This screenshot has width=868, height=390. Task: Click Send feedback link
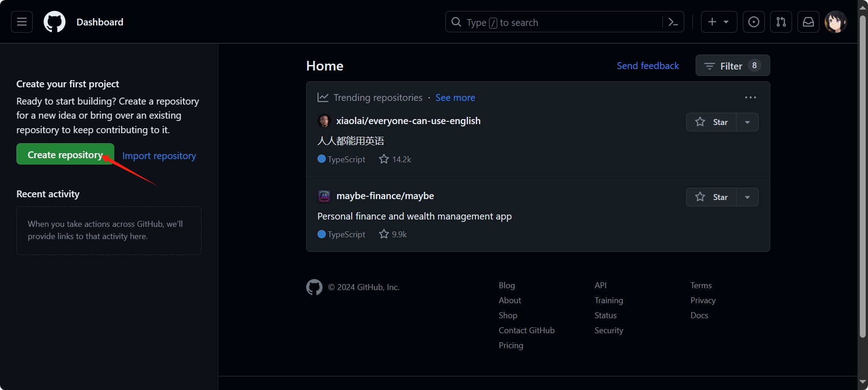coord(648,66)
